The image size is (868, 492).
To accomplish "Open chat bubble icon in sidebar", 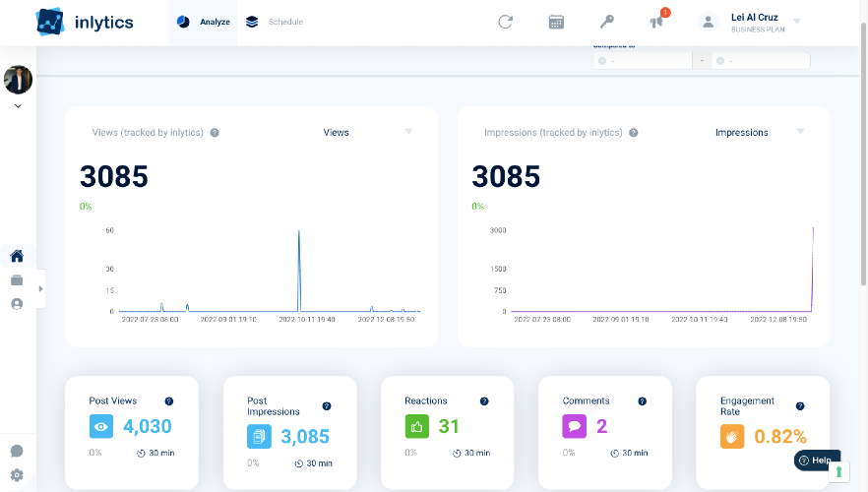I will [x=17, y=452].
